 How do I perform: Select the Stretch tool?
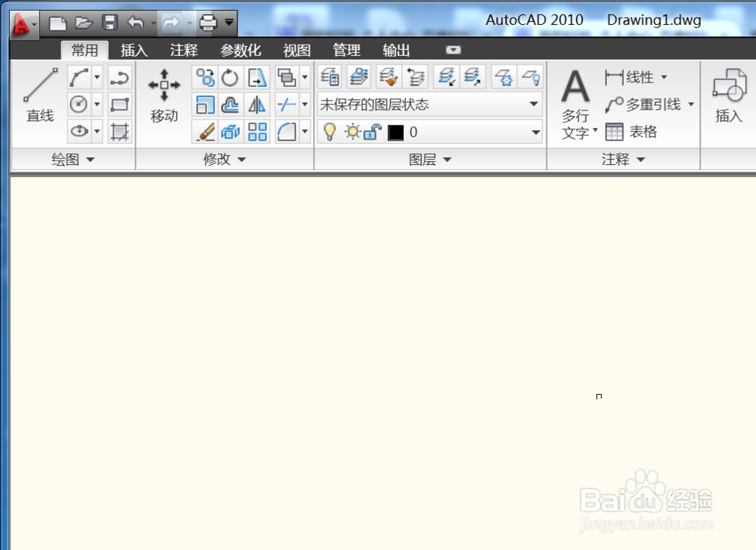click(x=257, y=77)
